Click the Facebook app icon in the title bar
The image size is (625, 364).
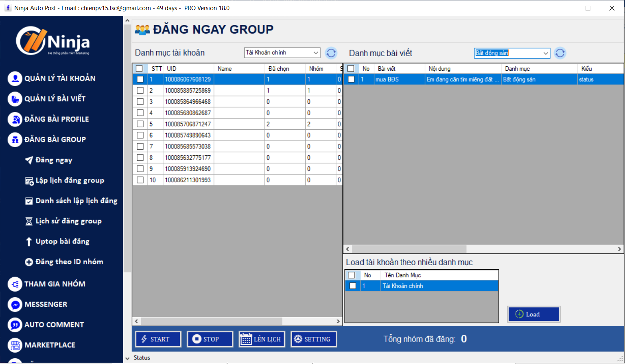tap(8, 8)
